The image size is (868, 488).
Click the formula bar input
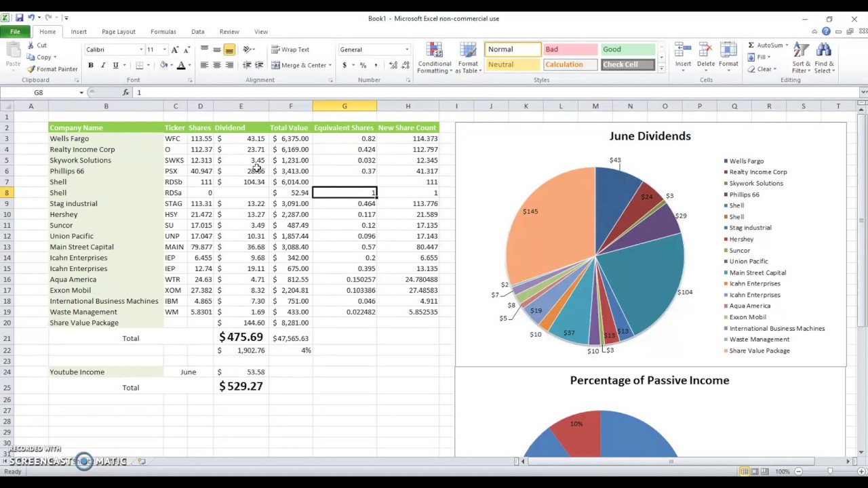point(495,92)
